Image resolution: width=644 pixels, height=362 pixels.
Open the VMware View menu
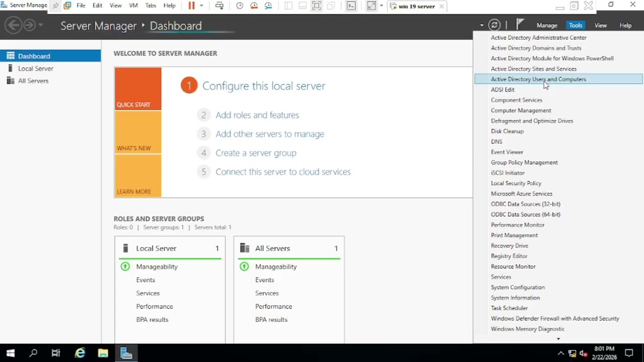coord(116,6)
